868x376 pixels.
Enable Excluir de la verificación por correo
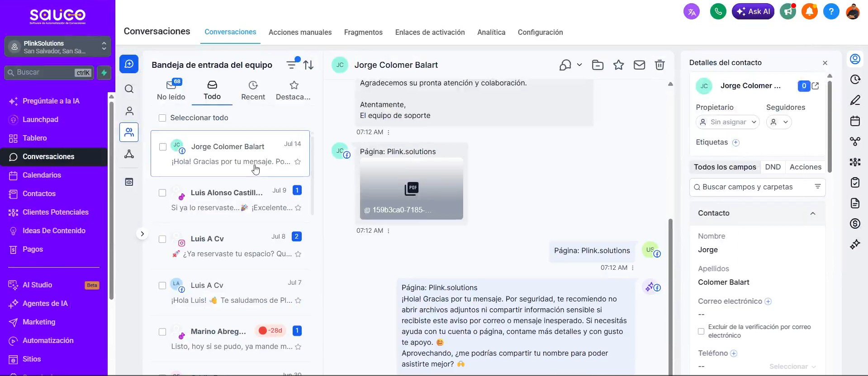(701, 331)
